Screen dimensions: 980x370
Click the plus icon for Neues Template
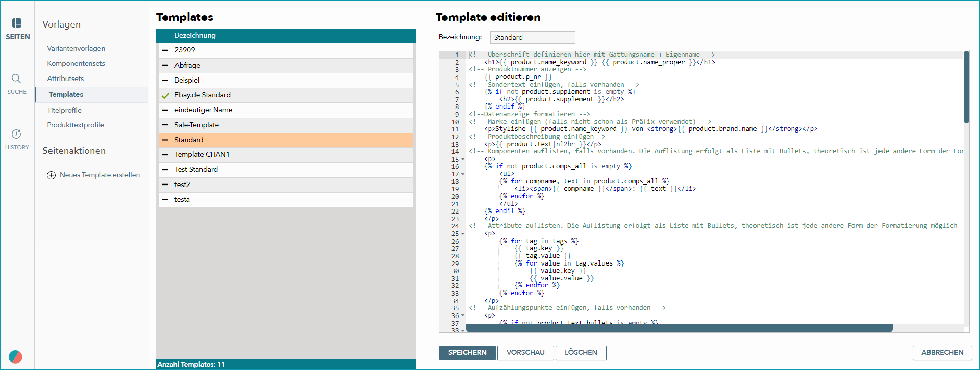pyautogui.click(x=51, y=175)
